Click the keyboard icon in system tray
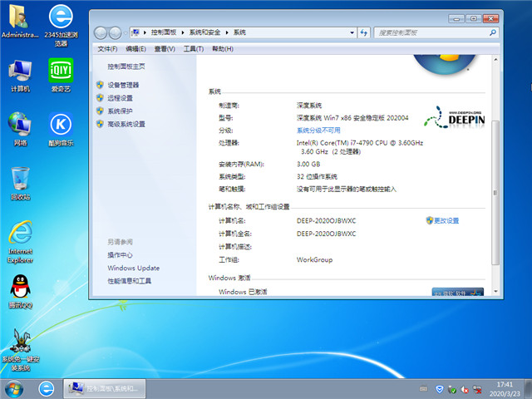532x399 pixels. [x=423, y=388]
